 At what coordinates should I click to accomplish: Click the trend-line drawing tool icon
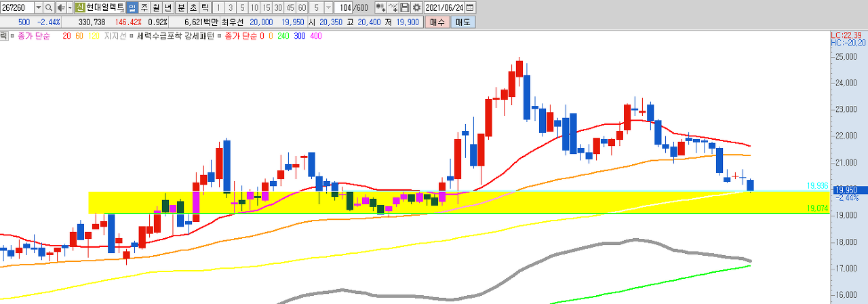pos(393,7)
